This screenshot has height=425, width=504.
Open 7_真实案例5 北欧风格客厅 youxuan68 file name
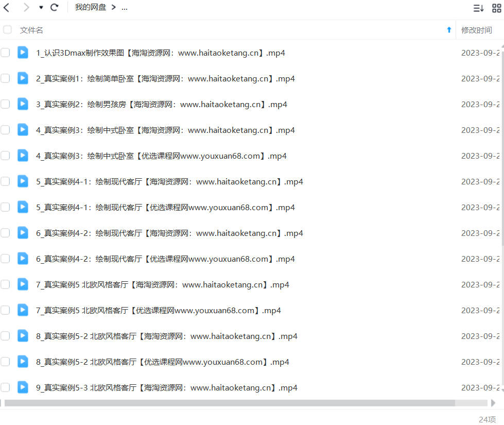(x=158, y=311)
